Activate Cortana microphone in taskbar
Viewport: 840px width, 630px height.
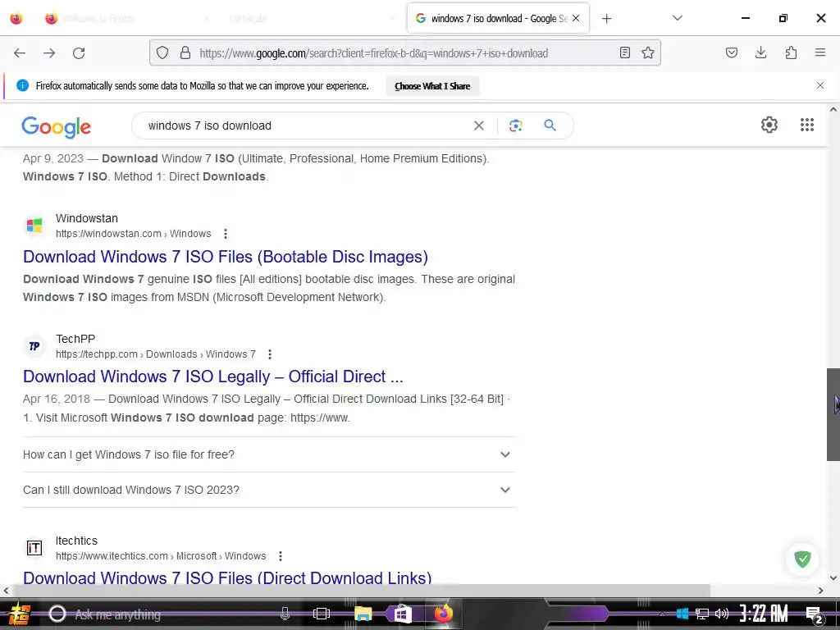(285, 614)
